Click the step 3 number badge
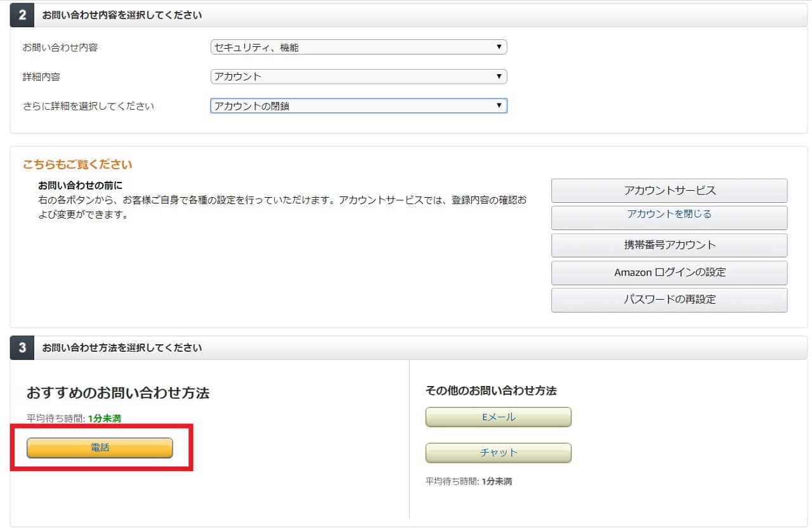 22,348
